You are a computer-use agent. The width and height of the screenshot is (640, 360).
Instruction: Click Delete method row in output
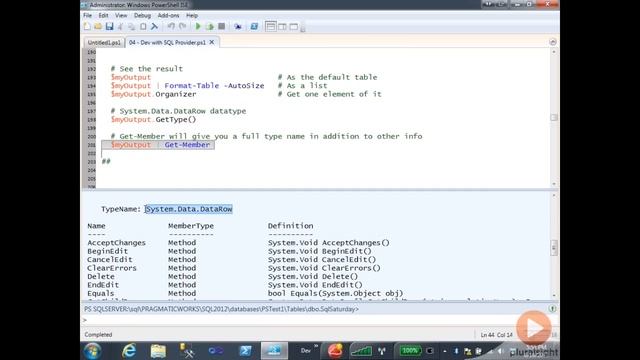click(x=222, y=277)
